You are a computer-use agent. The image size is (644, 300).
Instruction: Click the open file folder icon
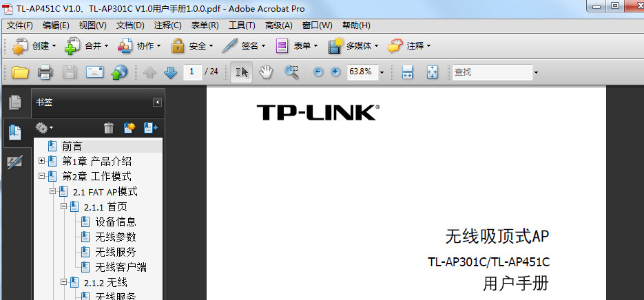[20, 72]
